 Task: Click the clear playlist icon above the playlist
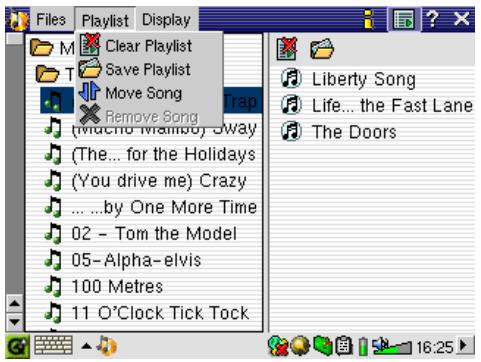pos(287,49)
